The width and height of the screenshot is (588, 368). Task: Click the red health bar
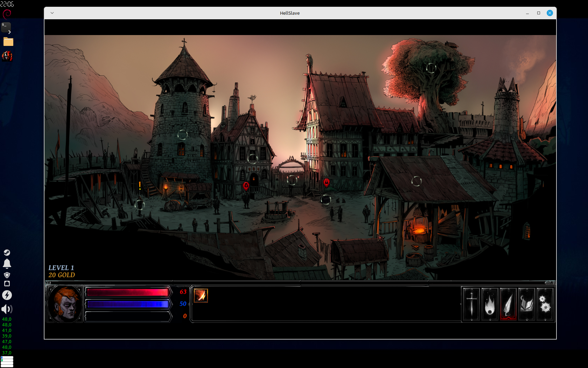[x=128, y=292]
